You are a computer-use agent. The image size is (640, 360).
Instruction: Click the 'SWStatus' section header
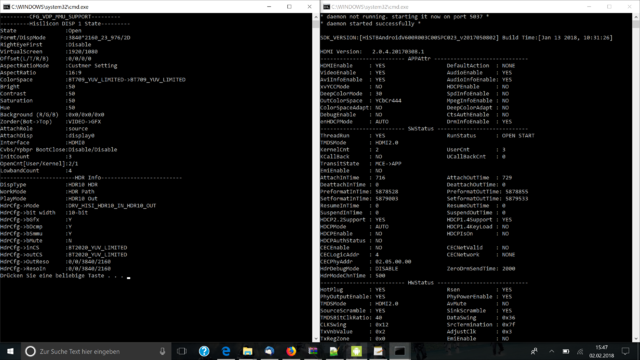(421, 129)
